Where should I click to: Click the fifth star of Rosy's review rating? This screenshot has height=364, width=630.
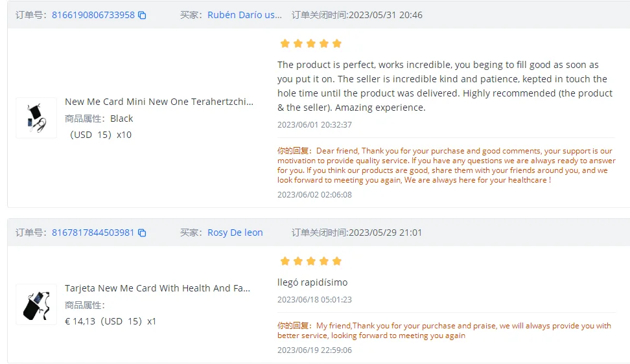tap(336, 261)
